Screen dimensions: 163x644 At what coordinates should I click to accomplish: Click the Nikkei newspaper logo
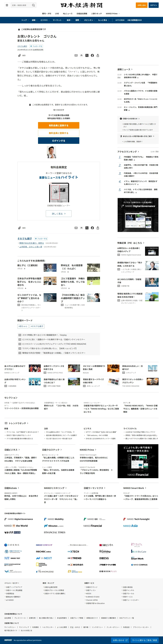pyautogui.click(x=81, y=5)
